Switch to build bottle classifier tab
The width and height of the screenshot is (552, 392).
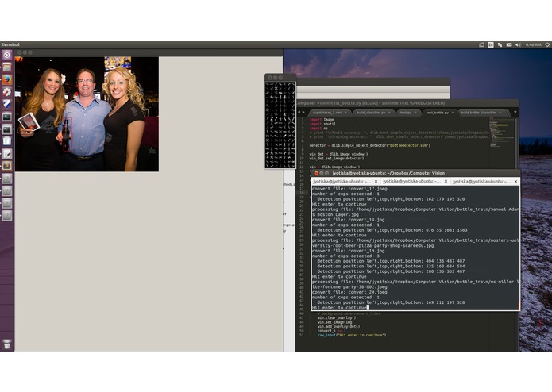click(x=478, y=113)
